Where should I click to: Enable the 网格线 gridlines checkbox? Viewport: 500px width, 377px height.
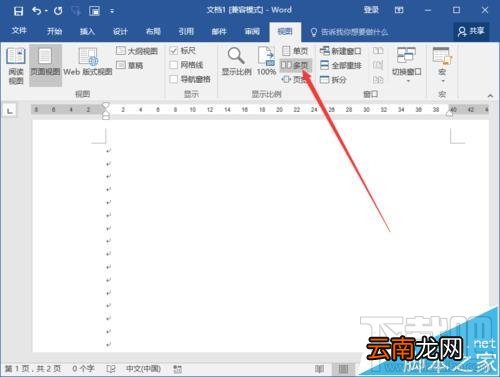tap(173, 65)
